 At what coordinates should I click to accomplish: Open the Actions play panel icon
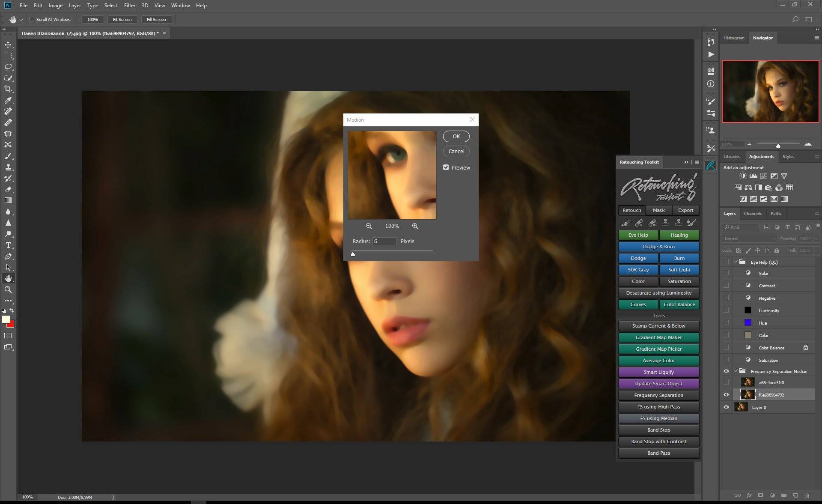[x=711, y=54]
